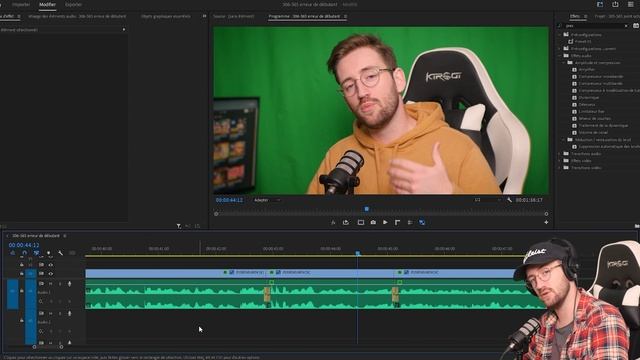Clear the effects search field

click(x=626, y=26)
